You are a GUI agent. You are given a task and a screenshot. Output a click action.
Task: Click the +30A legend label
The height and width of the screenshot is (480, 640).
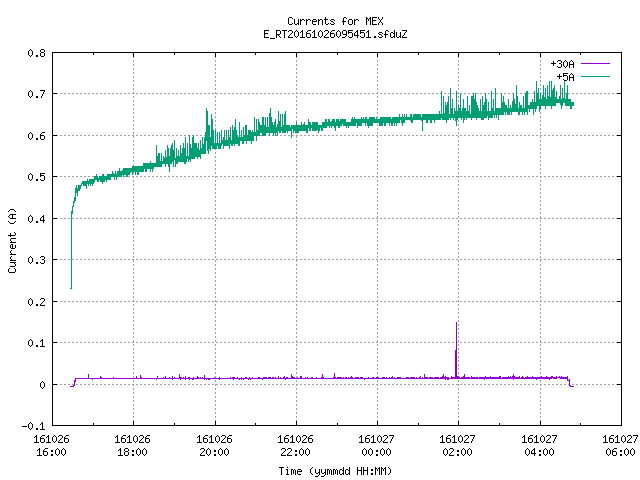tap(562, 64)
